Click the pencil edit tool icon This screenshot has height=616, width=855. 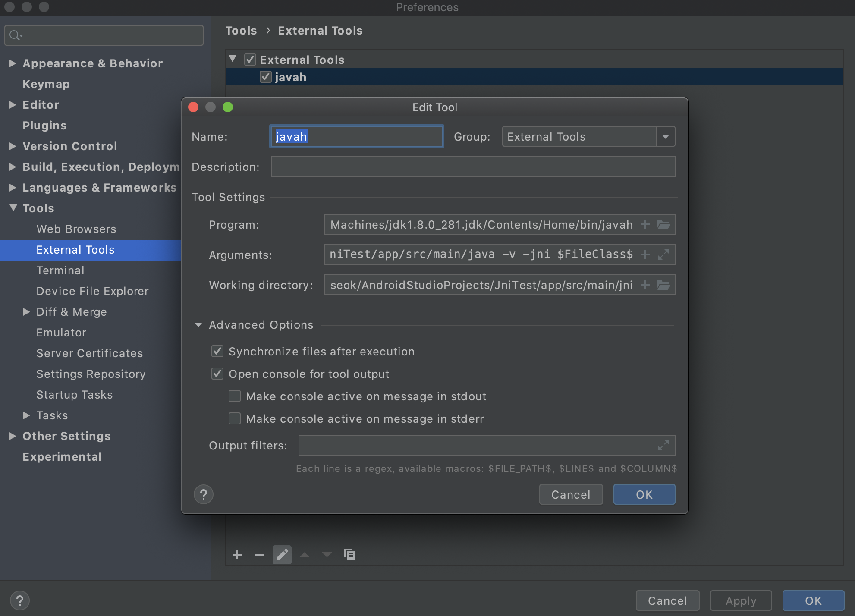(x=282, y=555)
